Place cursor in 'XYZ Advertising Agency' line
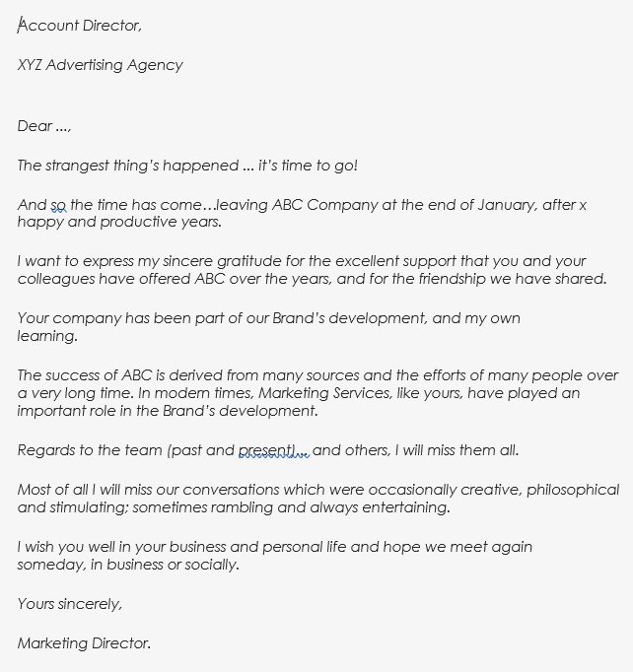Viewport: 633px width, 672px height. tap(100, 65)
